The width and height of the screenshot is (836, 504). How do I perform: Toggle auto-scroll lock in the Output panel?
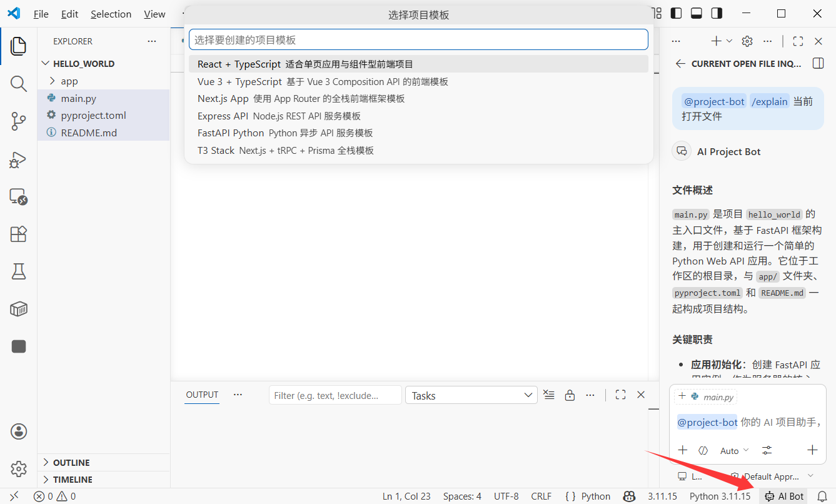pos(570,395)
